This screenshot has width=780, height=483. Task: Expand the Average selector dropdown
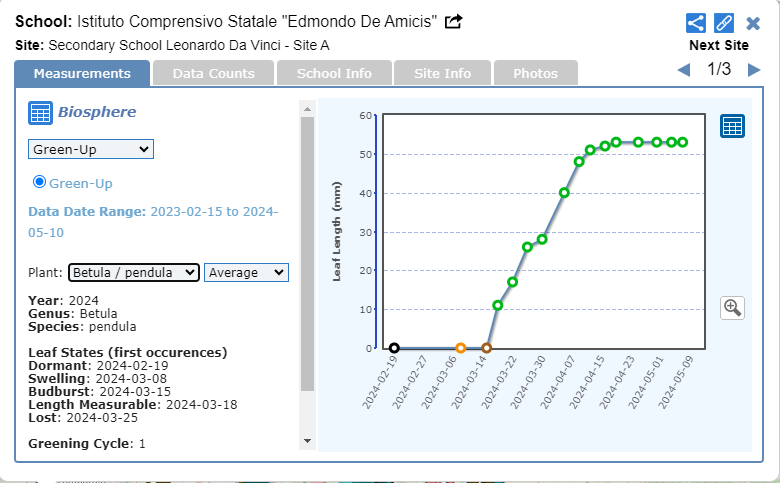click(246, 273)
